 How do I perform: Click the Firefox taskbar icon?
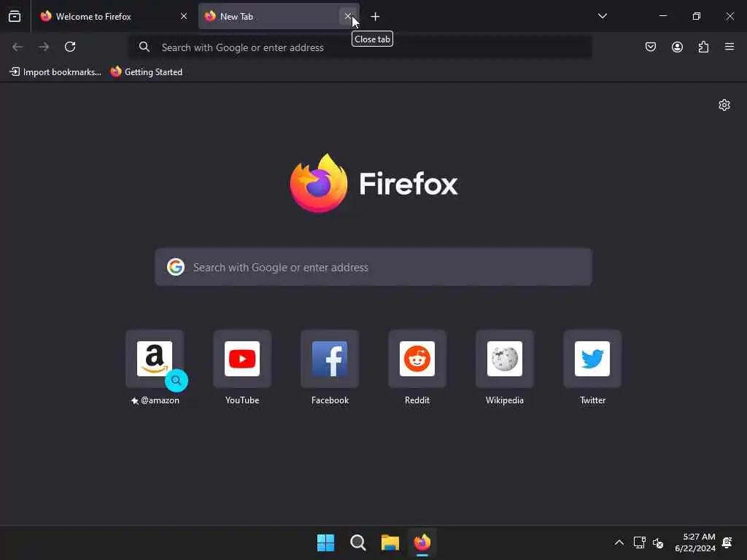click(x=422, y=542)
